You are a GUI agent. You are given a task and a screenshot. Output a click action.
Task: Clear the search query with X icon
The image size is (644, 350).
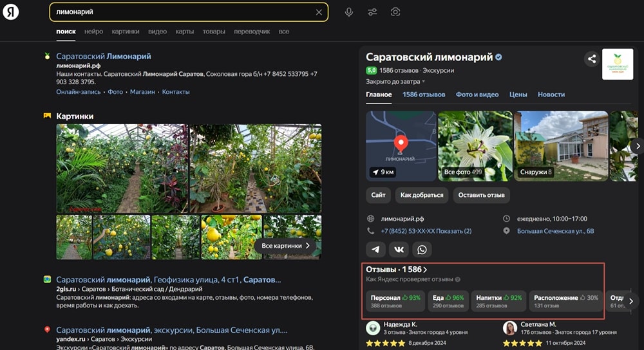[319, 12]
